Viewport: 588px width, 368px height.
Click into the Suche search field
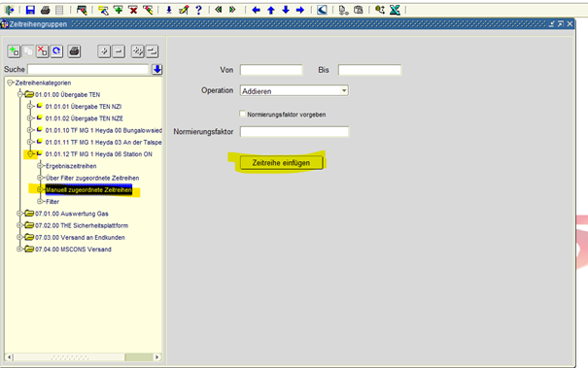point(88,70)
